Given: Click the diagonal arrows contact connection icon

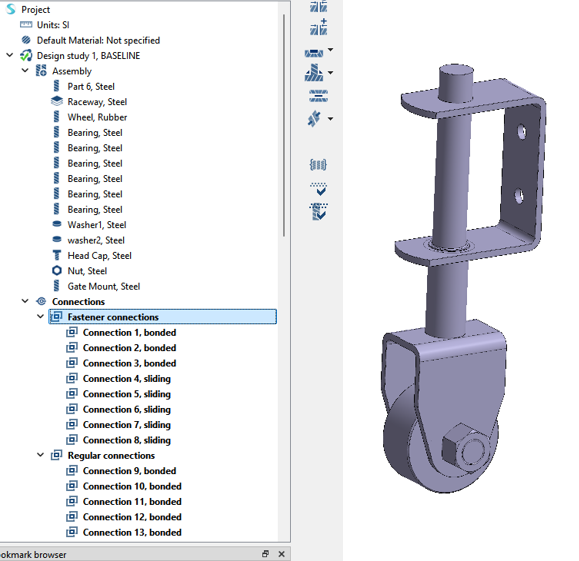Looking at the screenshot, I should coord(314,119).
